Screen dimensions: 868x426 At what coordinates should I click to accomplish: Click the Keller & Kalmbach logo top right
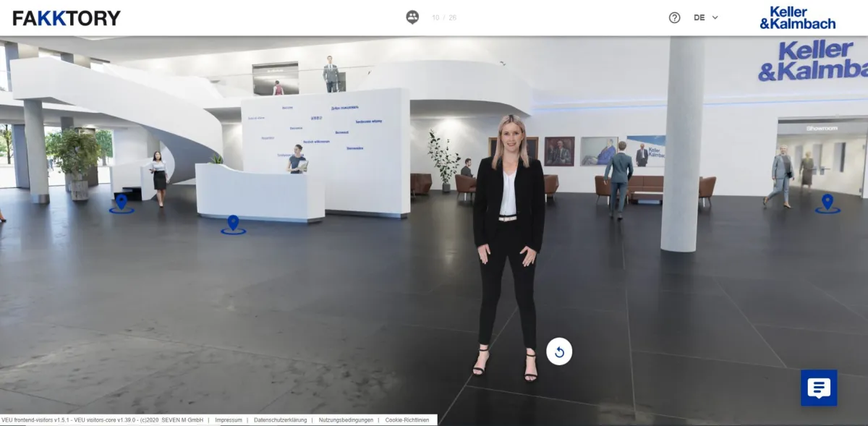tap(799, 16)
